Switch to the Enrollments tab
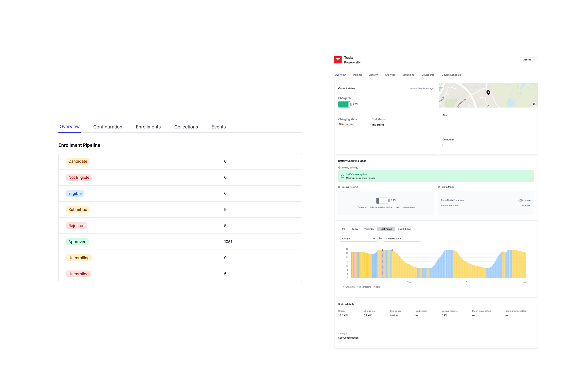This screenshot has height=369, width=588. (148, 127)
